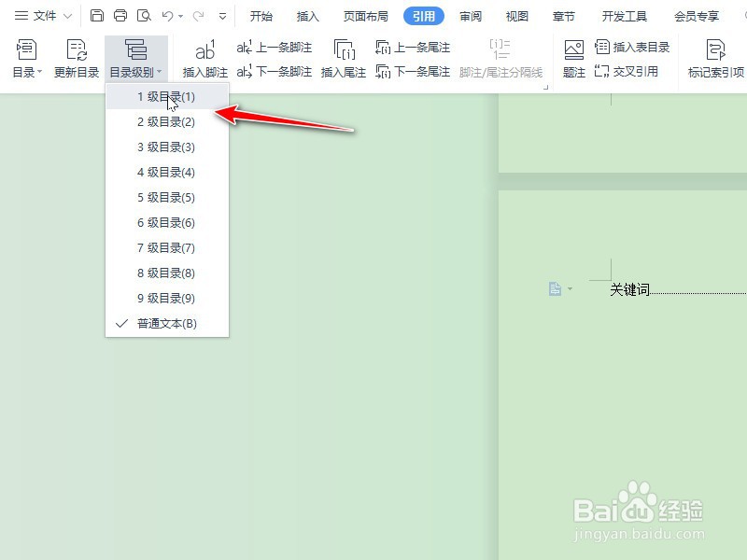Viewport: 747px width, 560px height.
Task: Click the redo arrow icon
Action: [x=199, y=16]
